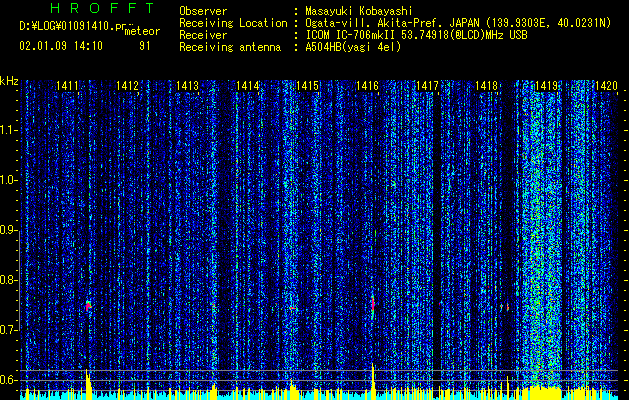The image size is (629, 400).
Task: Click the 1417 time marker
Action: (x=427, y=85)
